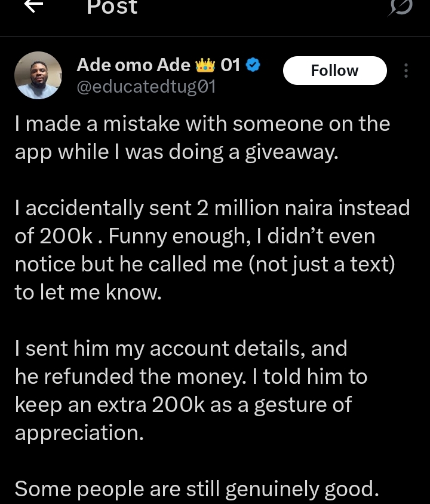430x504 pixels.
Task: Open the @educatedtug01 handle link
Action: (146, 87)
